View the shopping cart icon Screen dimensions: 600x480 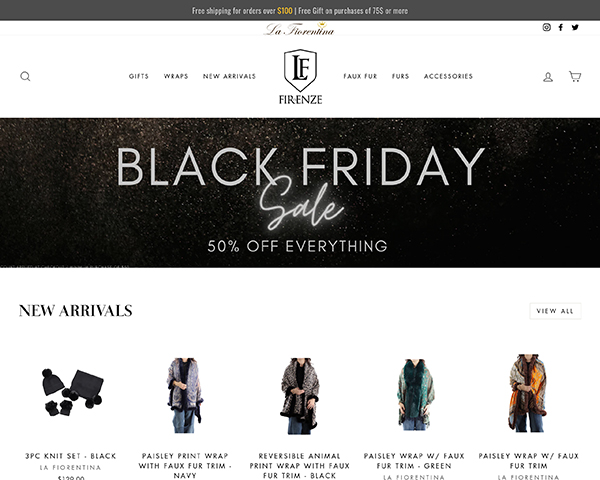click(x=575, y=77)
